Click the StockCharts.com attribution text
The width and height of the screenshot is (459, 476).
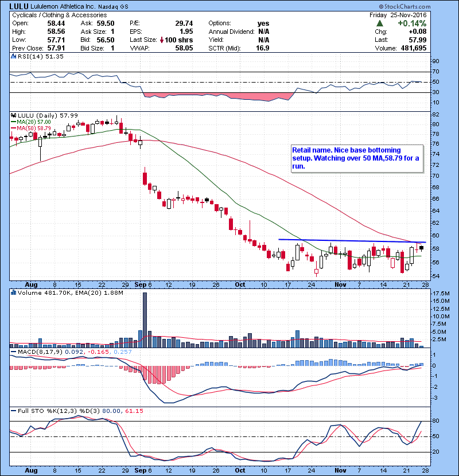pos(404,6)
